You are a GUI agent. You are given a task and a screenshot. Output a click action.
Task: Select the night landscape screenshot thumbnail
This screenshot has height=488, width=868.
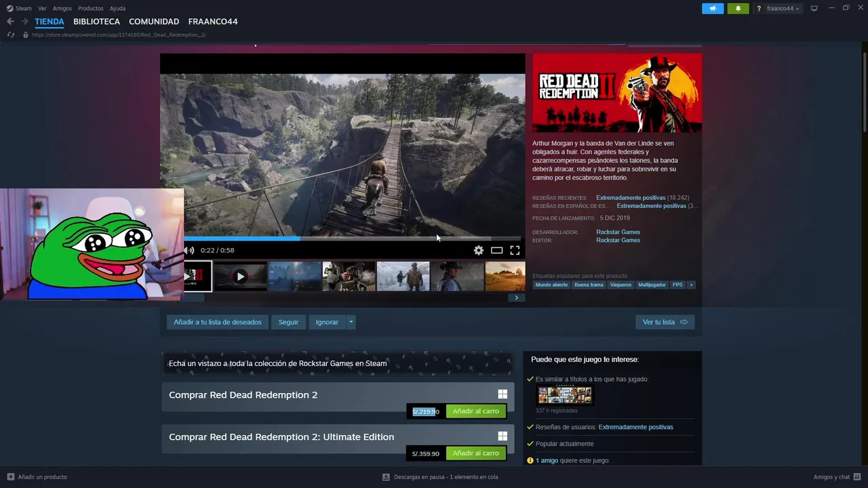click(x=294, y=277)
